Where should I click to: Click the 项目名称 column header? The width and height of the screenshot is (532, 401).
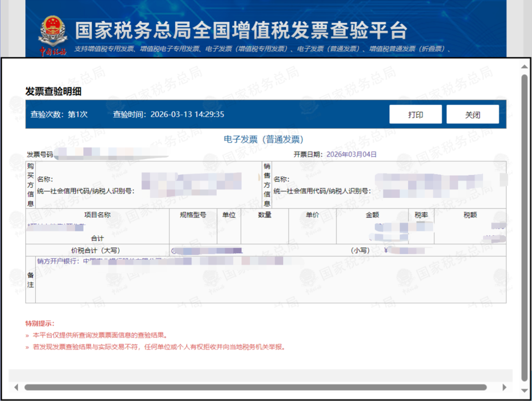pyautogui.click(x=97, y=215)
